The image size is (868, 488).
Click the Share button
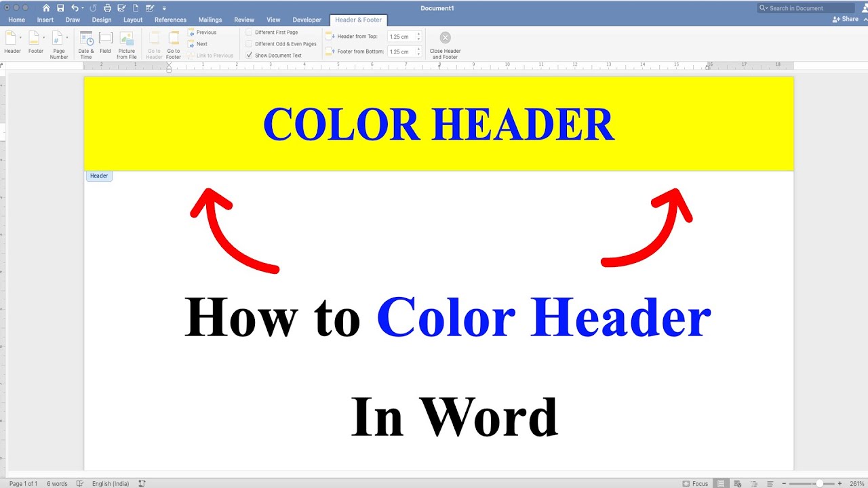tap(846, 19)
